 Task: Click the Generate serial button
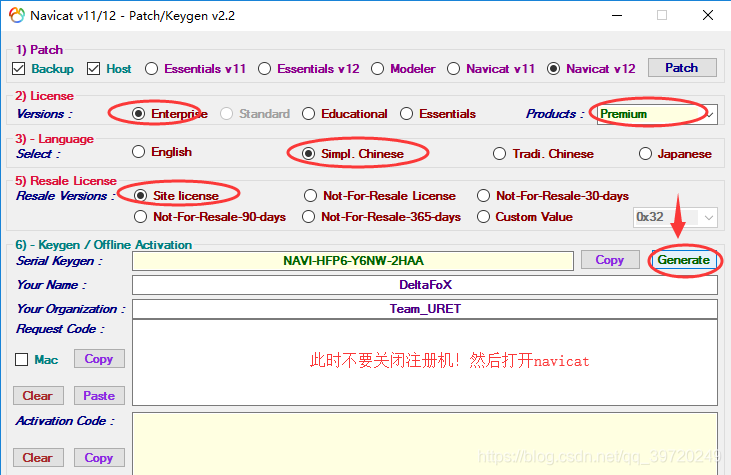tap(684, 260)
